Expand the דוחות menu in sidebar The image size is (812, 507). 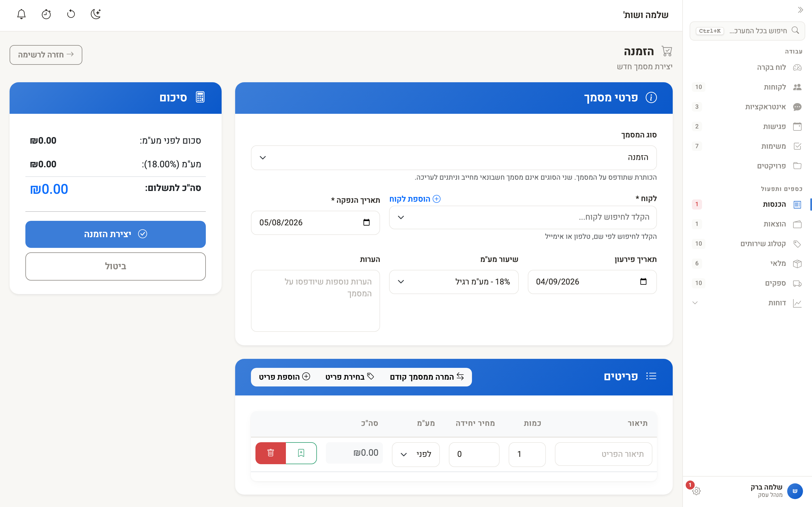[747, 303]
